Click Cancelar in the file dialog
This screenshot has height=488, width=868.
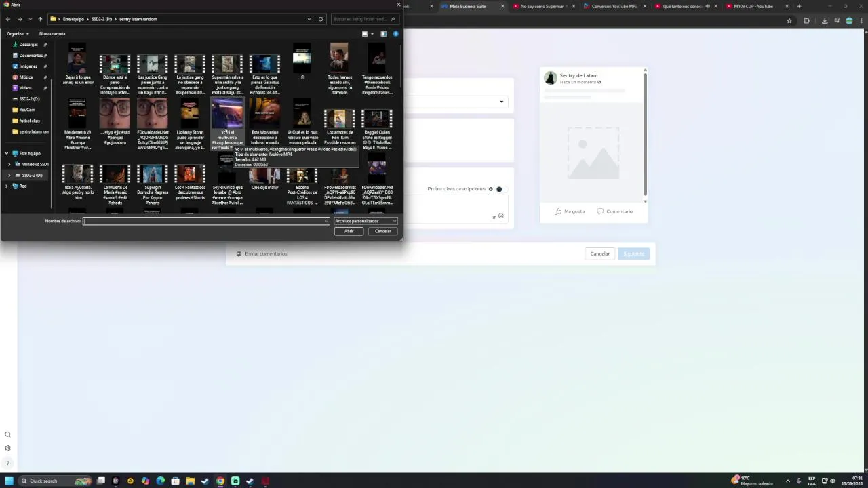383,231
